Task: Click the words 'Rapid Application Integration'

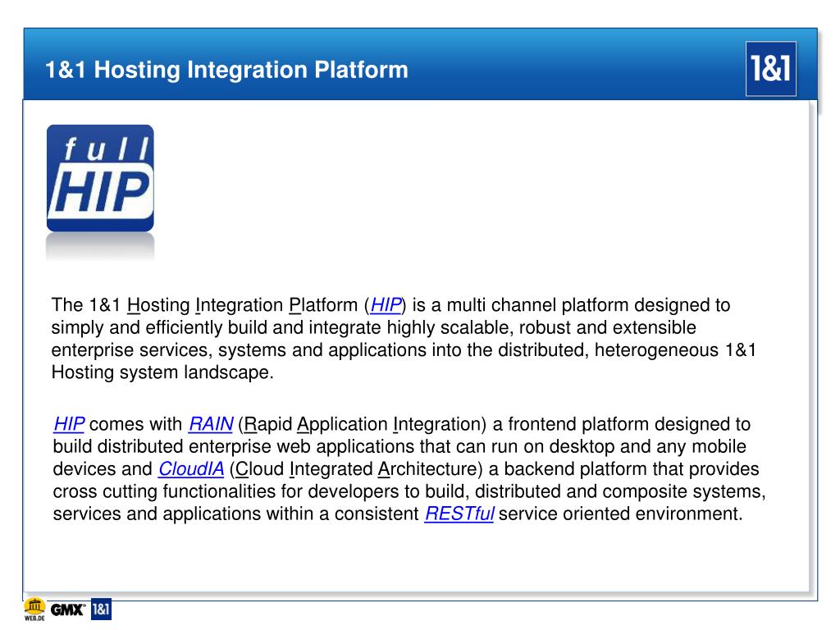Action: (x=362, y=424)
